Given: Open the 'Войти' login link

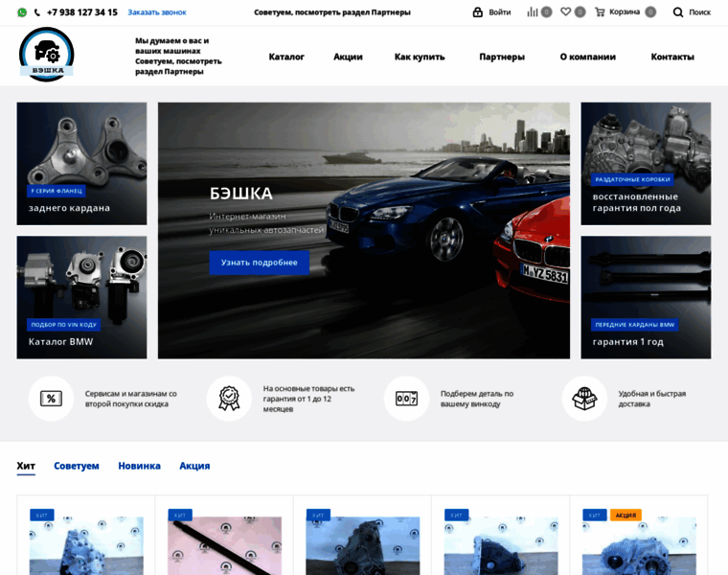Looking at the screenshot, I should click(x=500, y=12).
